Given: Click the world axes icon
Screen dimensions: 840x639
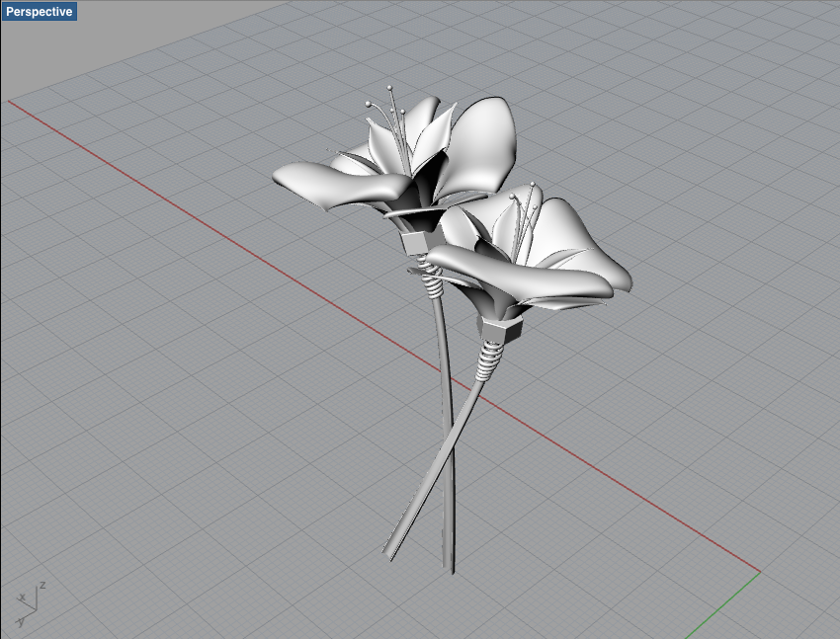Looking at the screenshot, I should tap(31, 603).
